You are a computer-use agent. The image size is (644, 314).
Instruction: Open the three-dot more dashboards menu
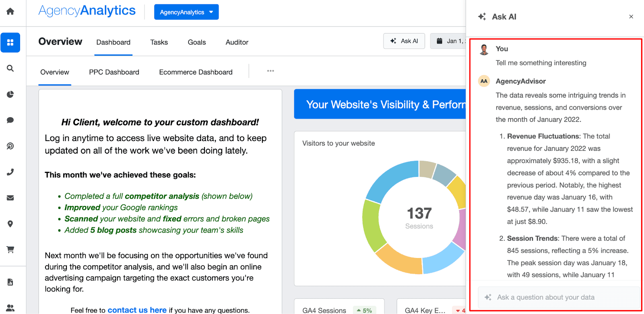pyautogui.click(x=270, y=71)
